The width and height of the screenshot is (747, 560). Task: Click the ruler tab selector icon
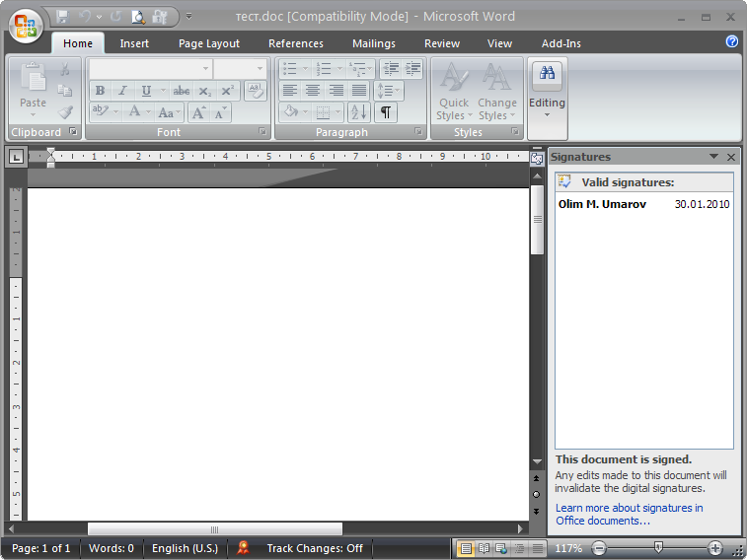click(16, 157)
